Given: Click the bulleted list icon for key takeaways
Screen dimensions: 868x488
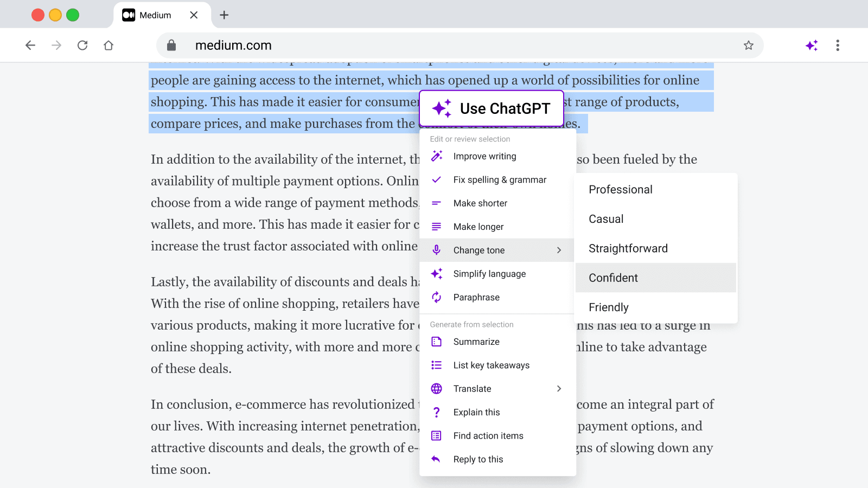Looking at the screenshot, I should [437, 365].
